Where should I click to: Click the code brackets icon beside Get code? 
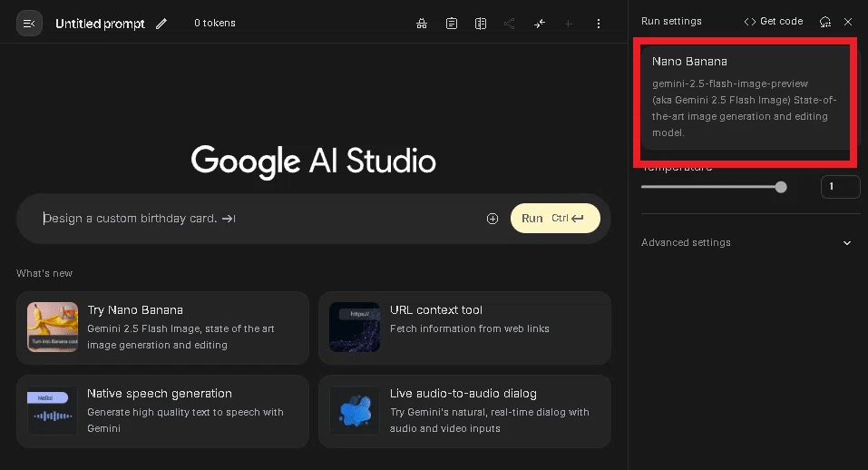[749, 22]
